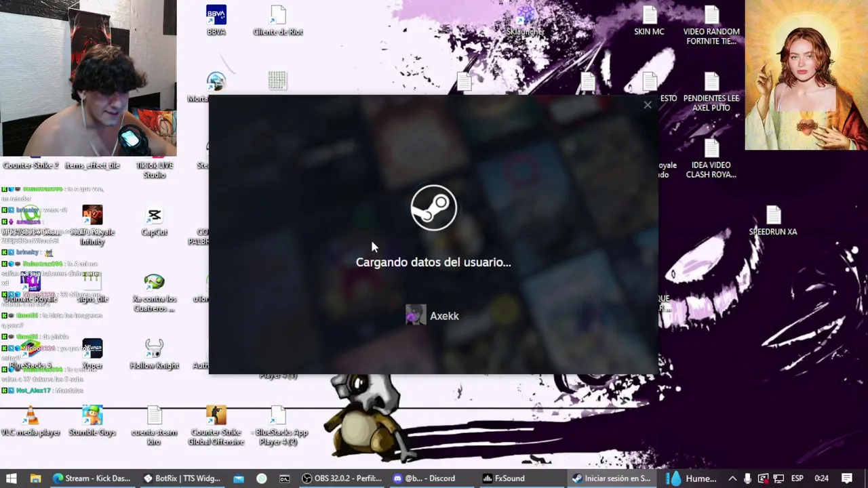Screen dimensions: 868x488
Task: Open network status tray icon
Action: [778, 479]
